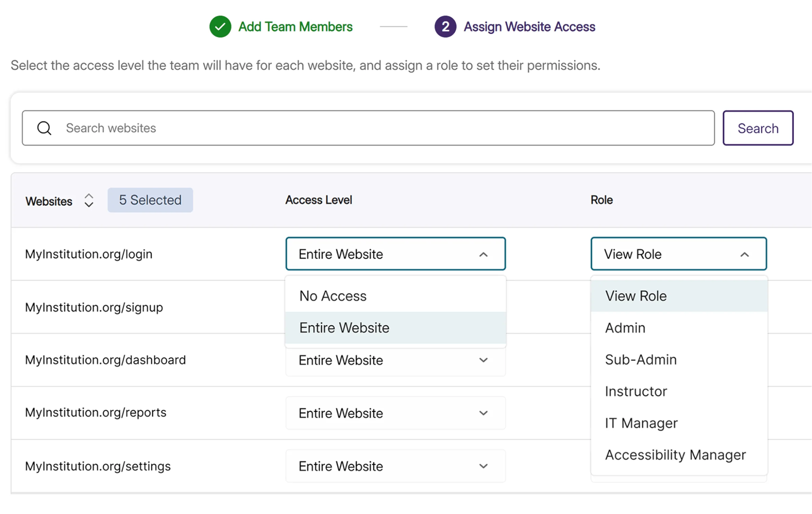Pick the Admin role option

click(x=625, y=328)
